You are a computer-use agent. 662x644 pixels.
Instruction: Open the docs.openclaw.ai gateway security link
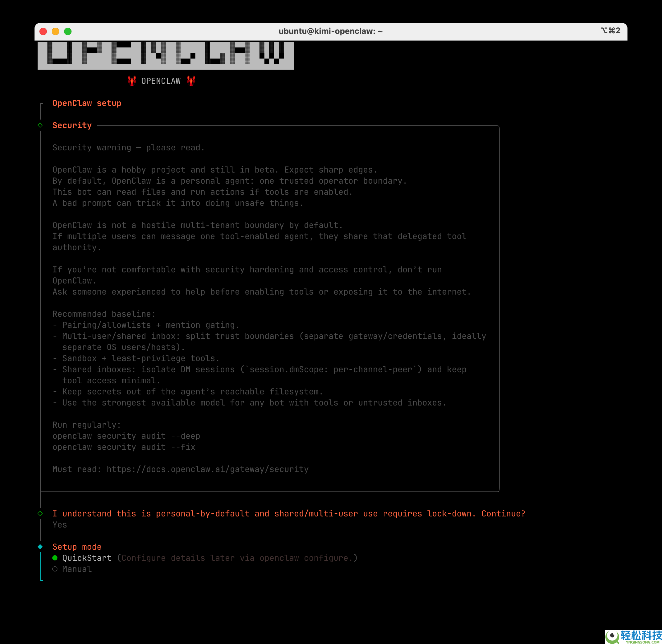coord(207,469)
